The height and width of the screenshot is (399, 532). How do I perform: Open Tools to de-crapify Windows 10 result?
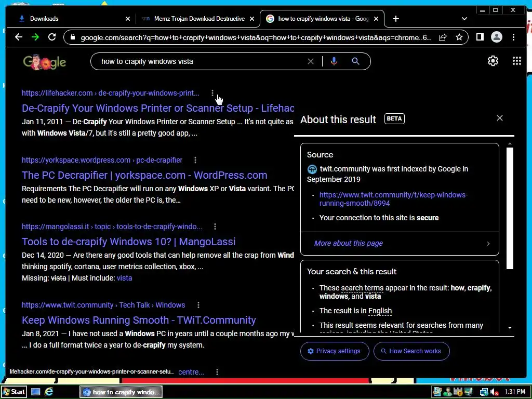pos(129,242)
